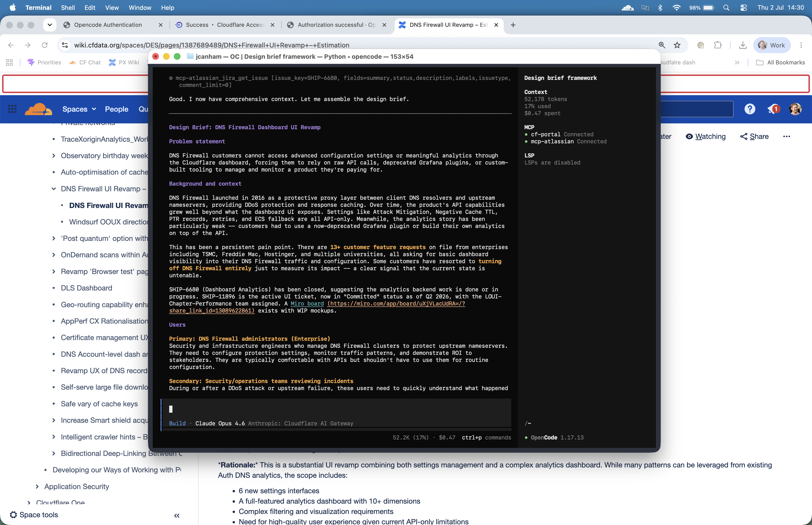Collapse the Confluence sidebar
Image resolution: width=812 pixels, height=525 pixels.
(x=177, y=515)
